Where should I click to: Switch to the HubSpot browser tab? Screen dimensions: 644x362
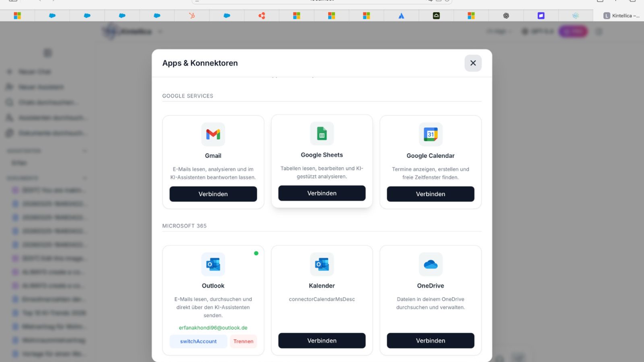192,16
